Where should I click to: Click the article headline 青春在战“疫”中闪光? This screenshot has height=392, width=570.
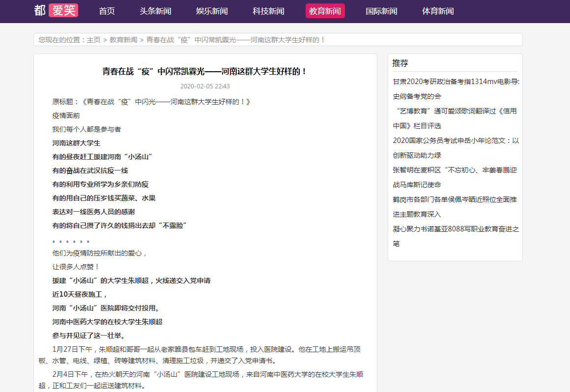(x=205, y=72)
